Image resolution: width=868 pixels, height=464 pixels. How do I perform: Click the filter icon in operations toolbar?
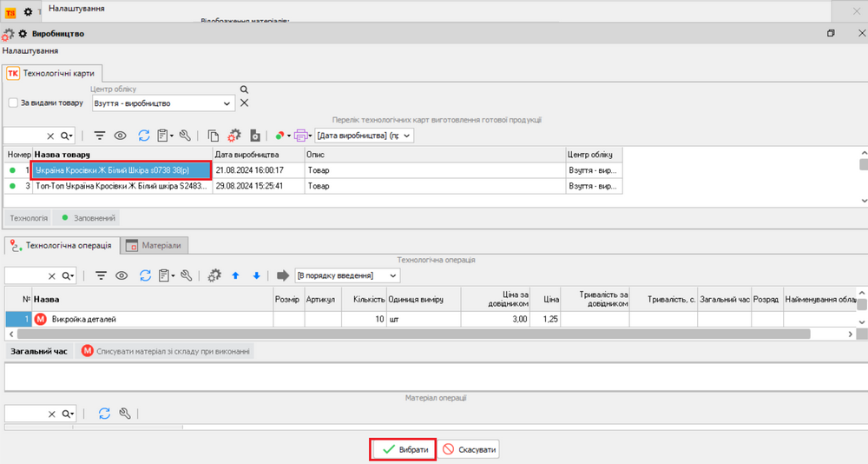click(x=100, y=275)
